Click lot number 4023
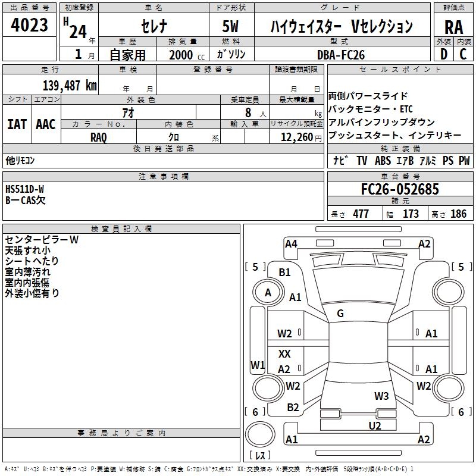Image resolution: width=476 pixels, height=476 pixels. [29, 25]
